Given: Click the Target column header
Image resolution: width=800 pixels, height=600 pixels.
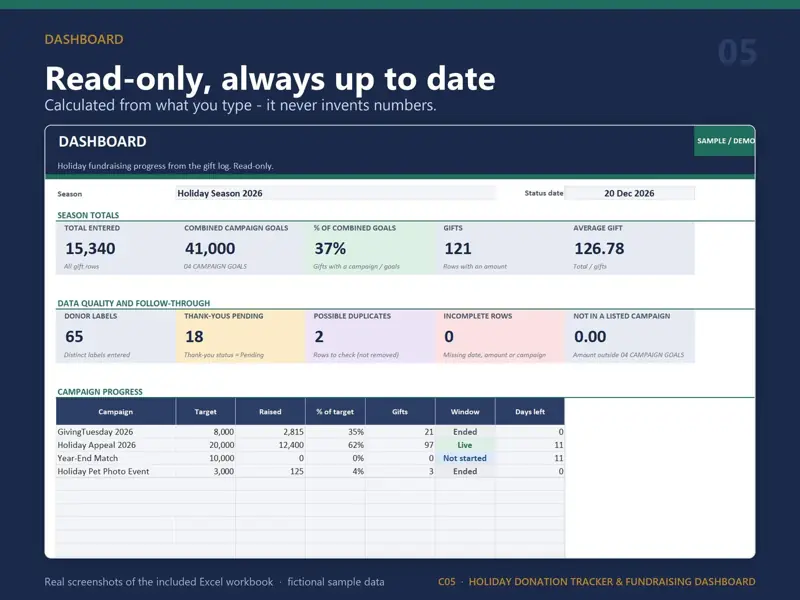Looking at the screenshot, I should pyautogui.click(x=206, y=412).
